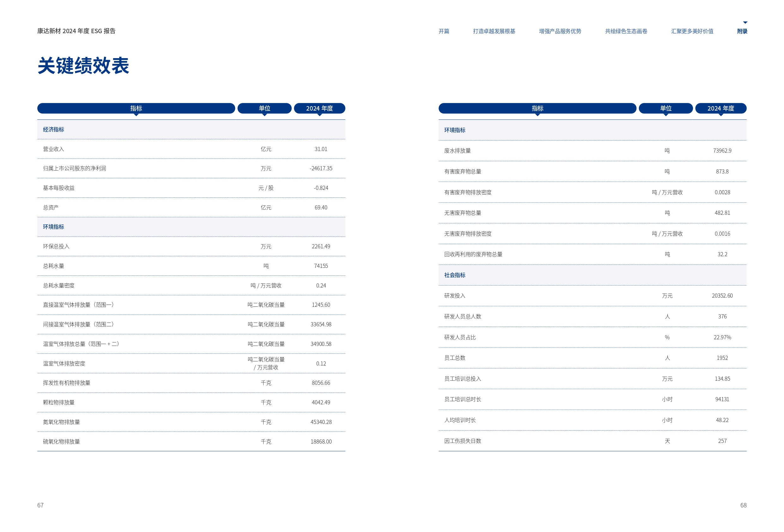This screenshot has width=784, height=532.
Task: Select the 社会指标 section row
Action: click(454, 275)
